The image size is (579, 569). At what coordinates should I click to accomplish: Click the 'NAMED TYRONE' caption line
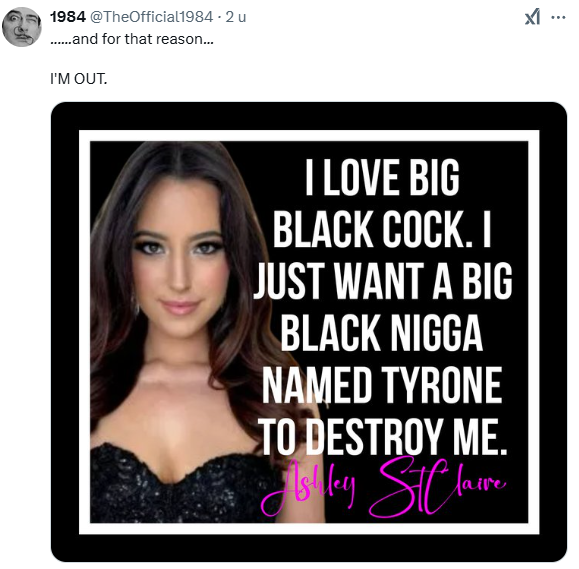coord(382,385)
